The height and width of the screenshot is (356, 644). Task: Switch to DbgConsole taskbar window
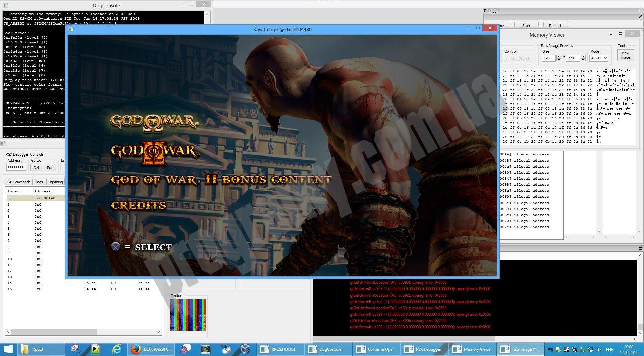(x=328, y=349)
